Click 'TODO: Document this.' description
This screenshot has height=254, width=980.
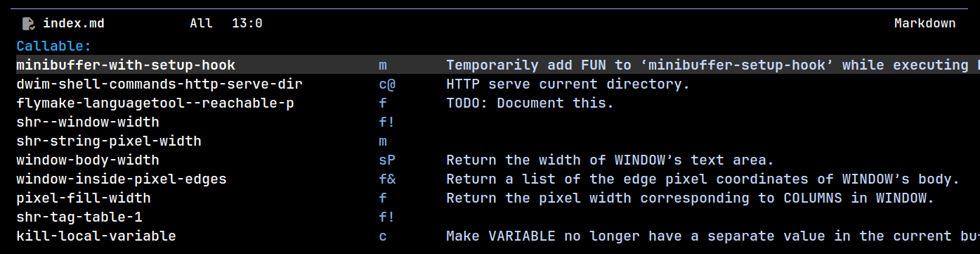(x=530, y=103)
